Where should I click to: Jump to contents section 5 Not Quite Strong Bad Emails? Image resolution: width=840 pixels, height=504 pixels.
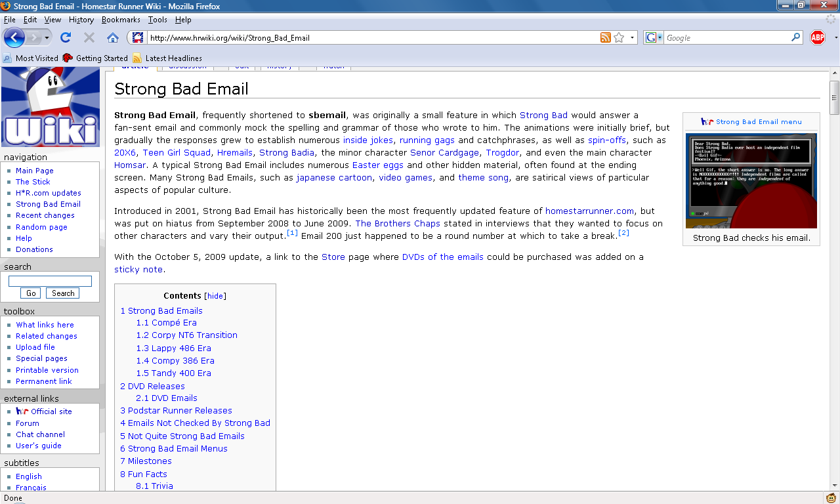coord(182,436)
